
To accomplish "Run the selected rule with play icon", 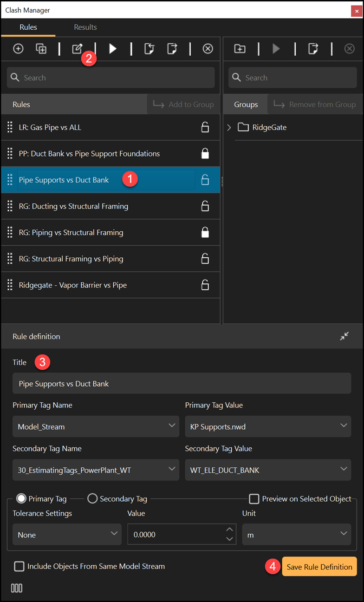I will 113,49.
